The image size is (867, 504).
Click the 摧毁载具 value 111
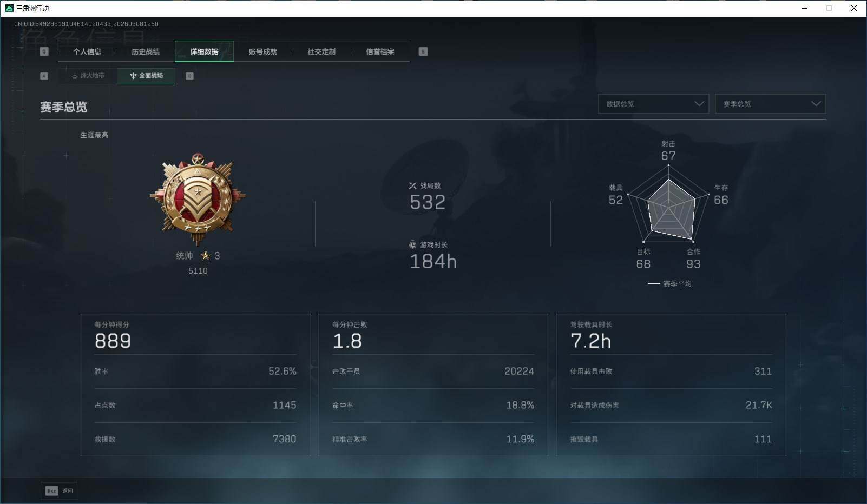pyautogui.click(x=763, y=439)
